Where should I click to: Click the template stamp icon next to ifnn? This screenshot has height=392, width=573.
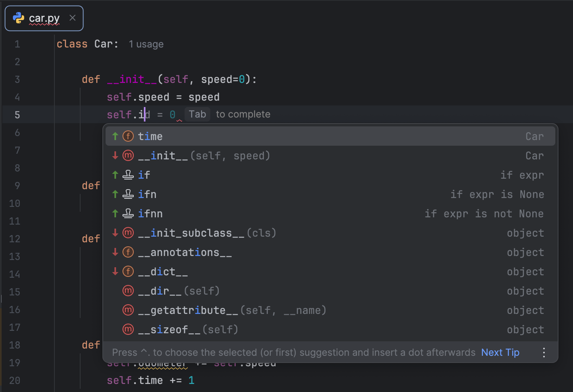(x=128, y=213)
